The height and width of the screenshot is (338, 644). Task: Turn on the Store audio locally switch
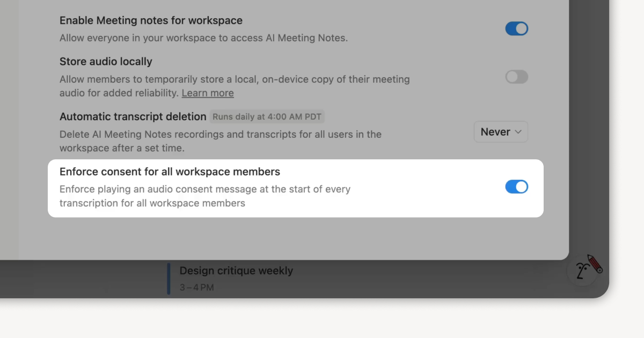click(x=516, y=77)
